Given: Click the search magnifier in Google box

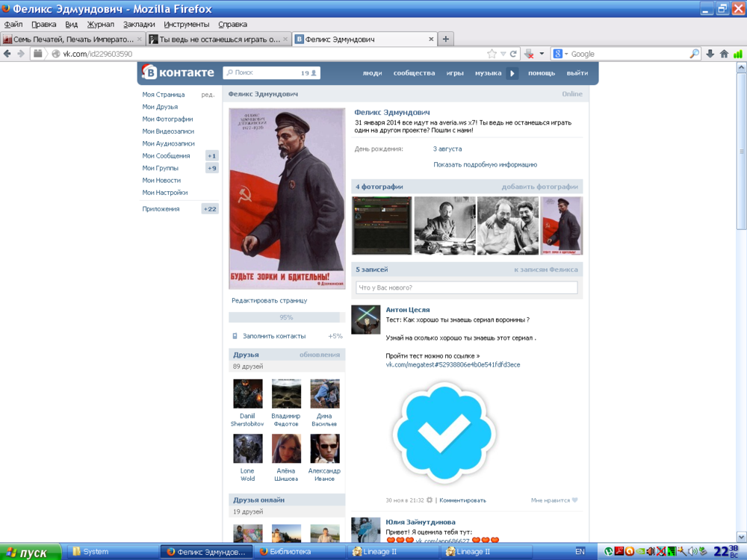Looking at the screenshot, I should pyautogui.click(x=694, y=54).
